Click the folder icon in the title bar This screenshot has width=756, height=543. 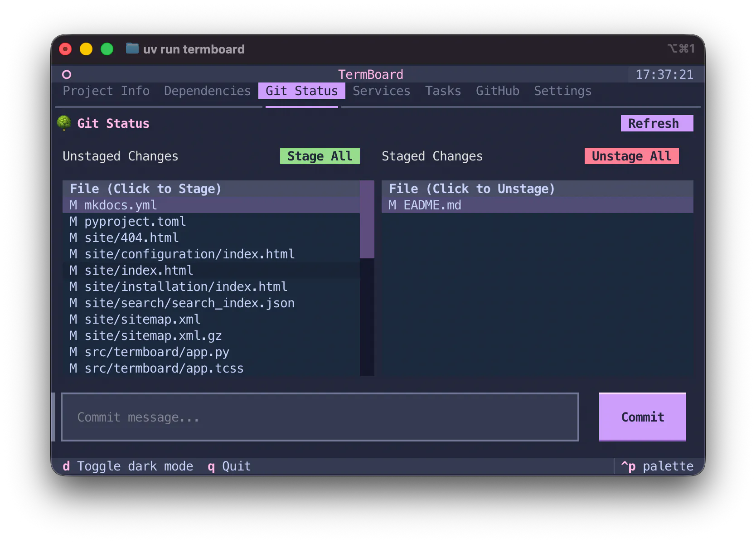[x=132, y=48]
